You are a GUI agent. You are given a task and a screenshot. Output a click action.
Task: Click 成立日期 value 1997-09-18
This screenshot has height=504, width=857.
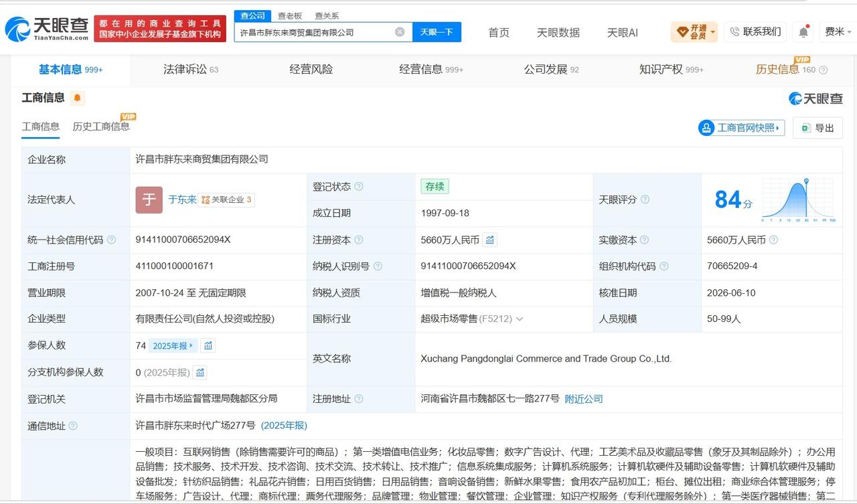coord(445,213)
